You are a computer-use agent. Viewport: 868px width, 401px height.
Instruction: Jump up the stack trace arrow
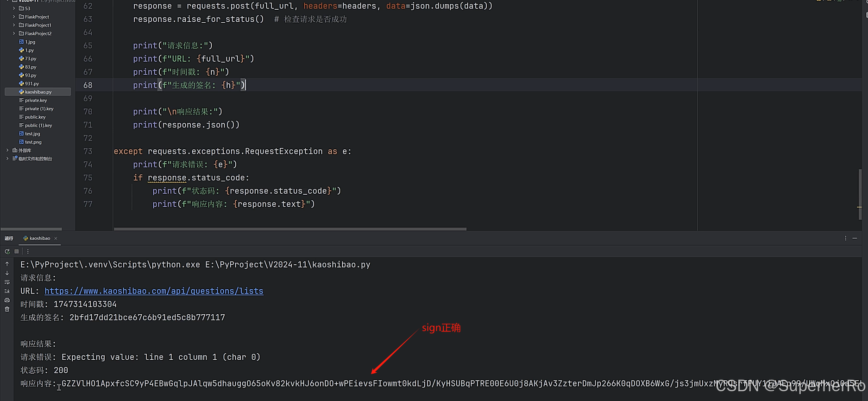pyautogui.click(x=7, y=264)
